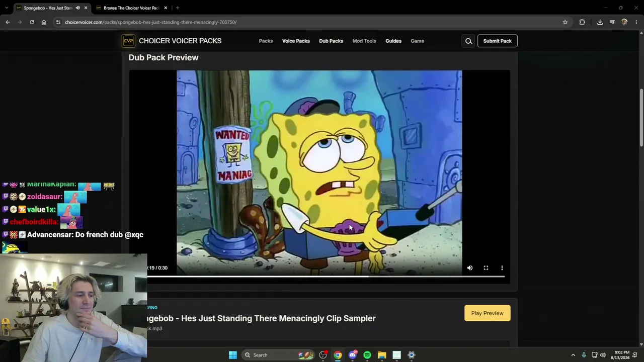Click the page vertical scrollbar thumb
Screen dimensions: 644x362
pos(641,118)
